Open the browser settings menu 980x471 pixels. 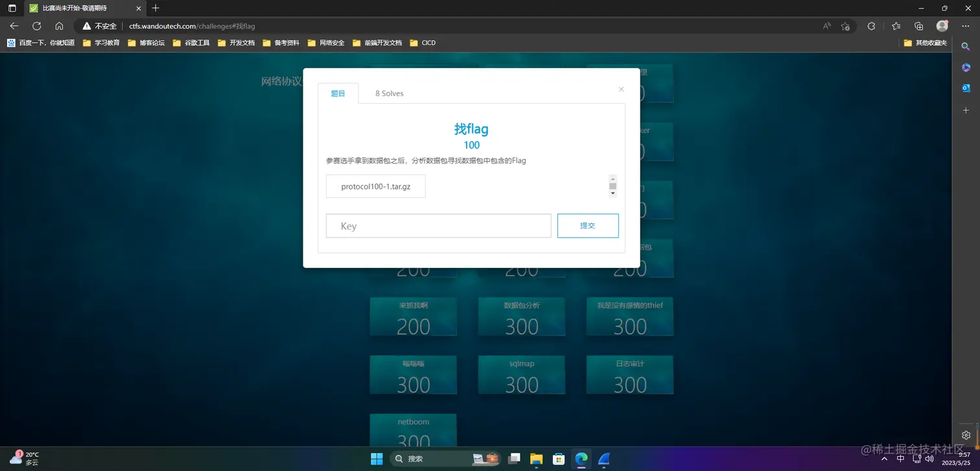(x=965, y=26)
